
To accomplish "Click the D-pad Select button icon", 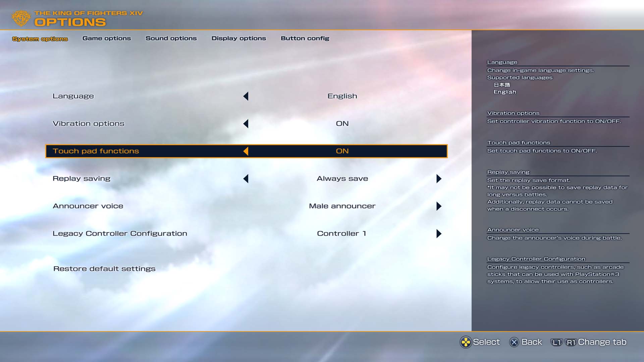I will [x=466, y=342].
